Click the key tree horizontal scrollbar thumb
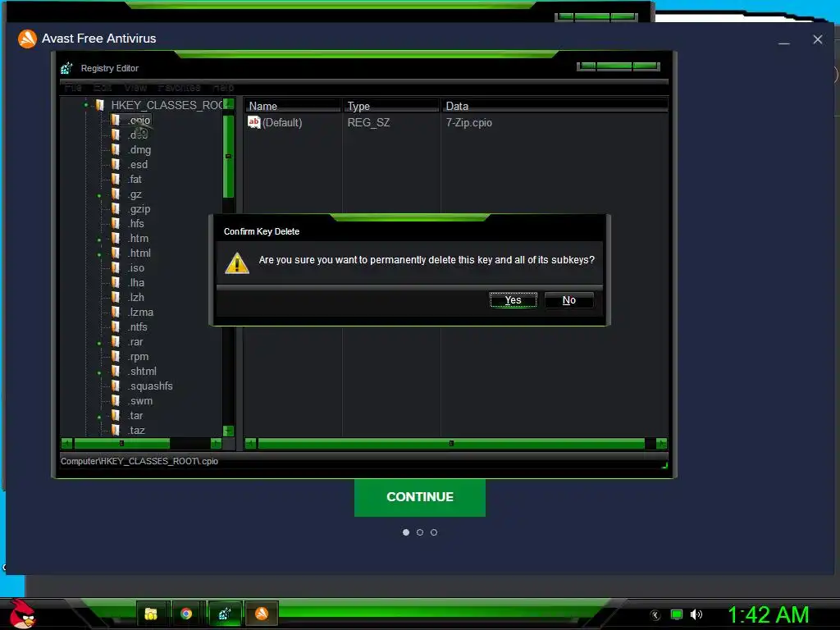Image resolution: width=840 pixels, height=630 pixels. [x=121, y=443]
